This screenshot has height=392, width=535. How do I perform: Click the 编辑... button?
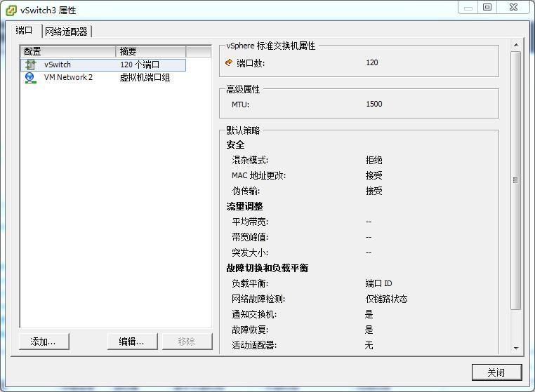click(133, 342)
